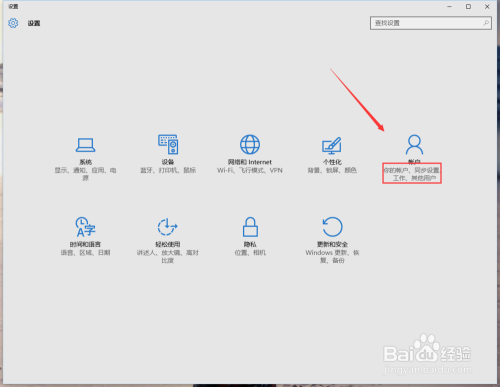Click the 隐私 label text
Screen dimensions: 500x387
click(x=250, y=244)
